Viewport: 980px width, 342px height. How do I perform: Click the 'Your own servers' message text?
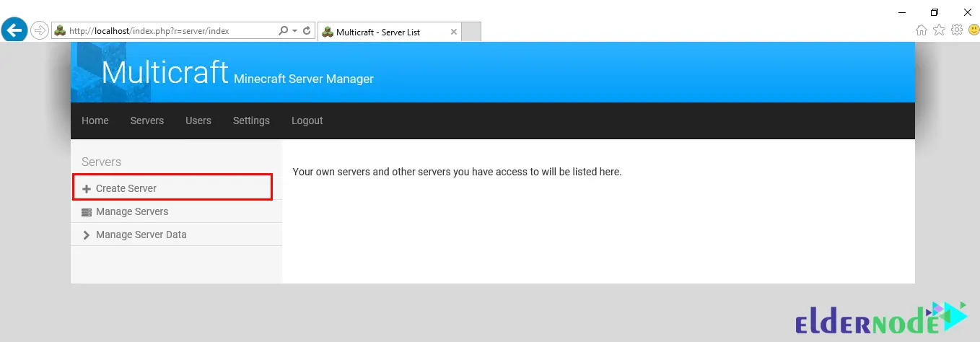[457, 172]
